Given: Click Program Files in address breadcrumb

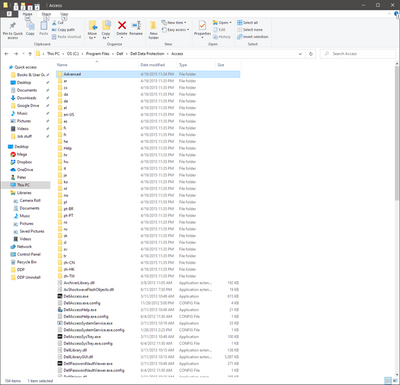Looking at the screenshot, I should [97, 54].
